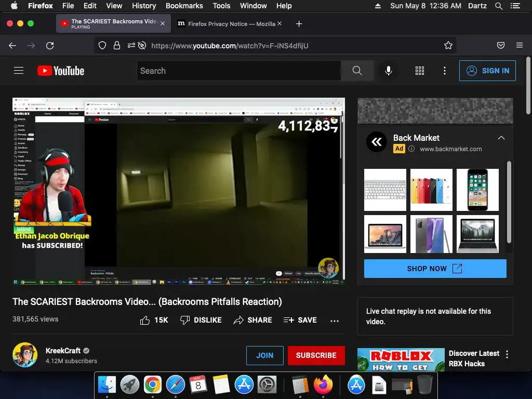Open the History menu
Image resolution: width=532 pixels, height=399 pixels.
(144, 6)
